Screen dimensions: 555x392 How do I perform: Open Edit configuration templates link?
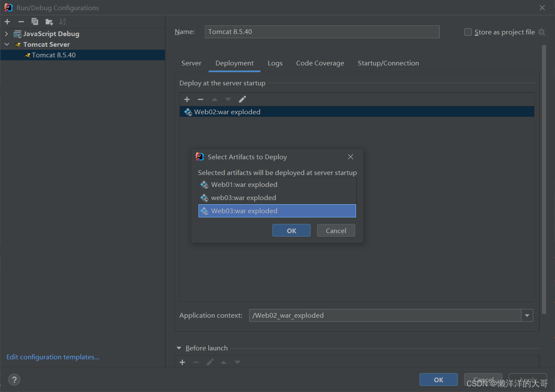[x=53, y=357]
